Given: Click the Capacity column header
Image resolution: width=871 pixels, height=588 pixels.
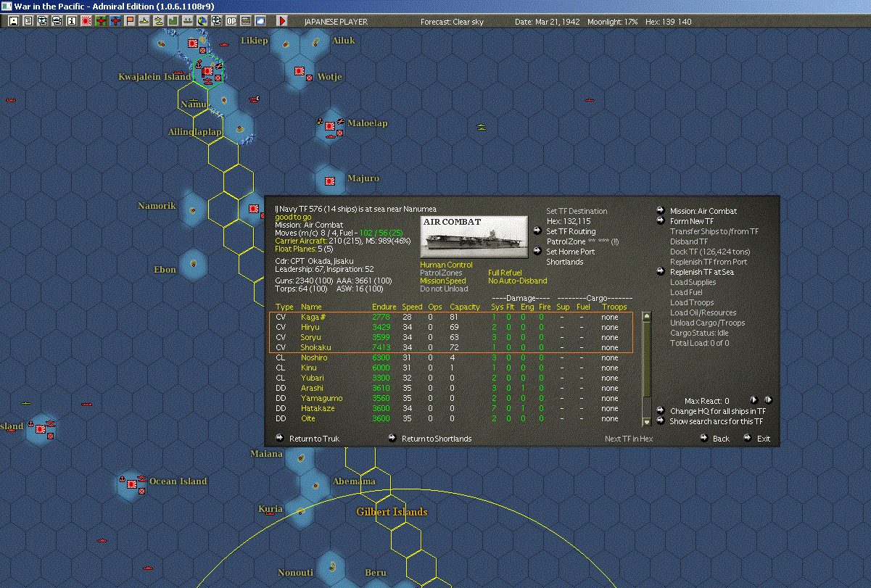Looking at the screenshot, I should click(465, 307).
